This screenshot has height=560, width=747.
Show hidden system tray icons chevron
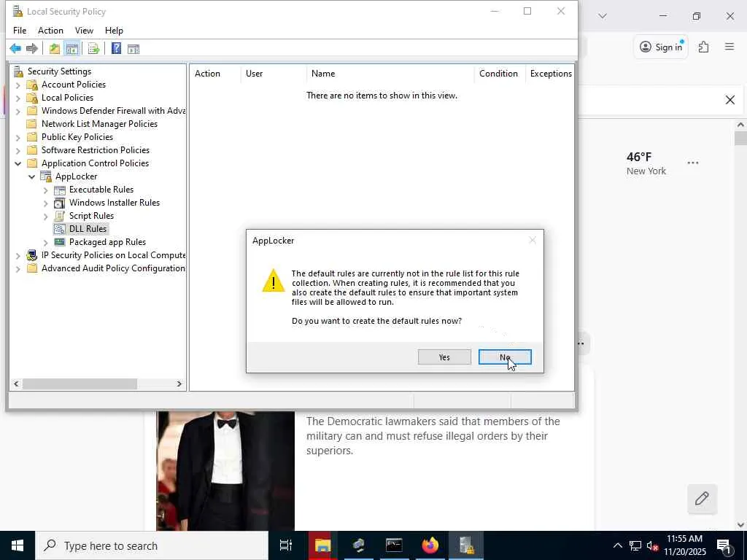click(x=617, y=545)
